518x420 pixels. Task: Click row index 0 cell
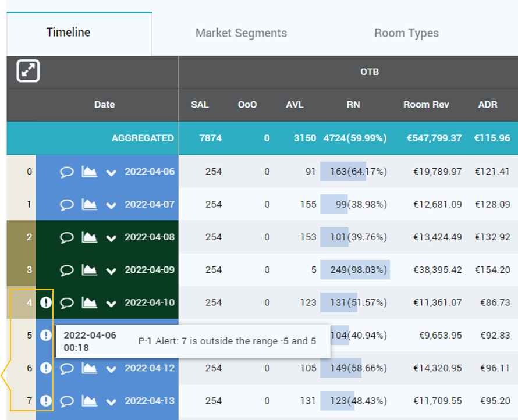click(21, 172)
